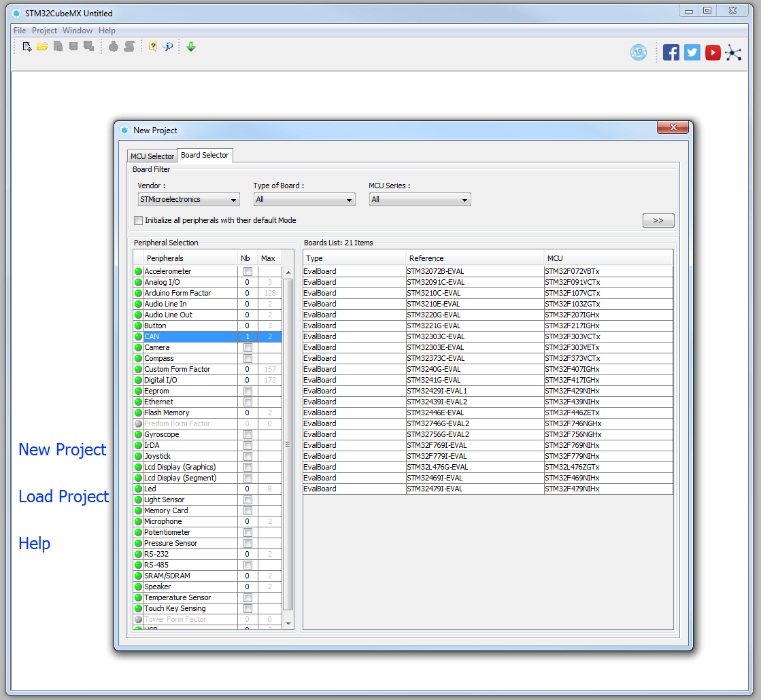Click the grayed Generate Report scroll icon
The image size is (761, 700).
pyautogui.click(x=129, y=47)
